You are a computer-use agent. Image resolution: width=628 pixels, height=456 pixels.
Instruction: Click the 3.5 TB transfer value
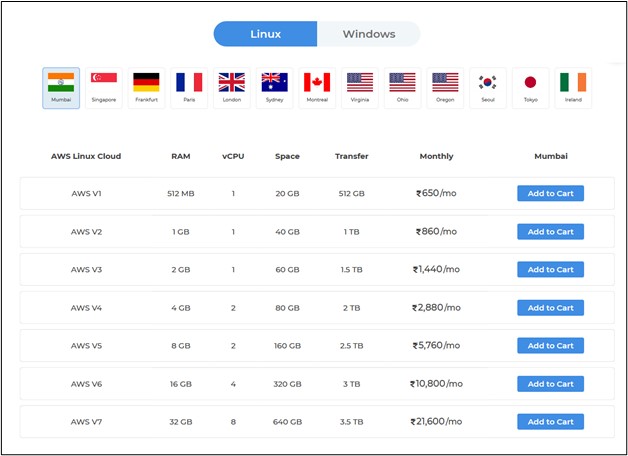352,422
